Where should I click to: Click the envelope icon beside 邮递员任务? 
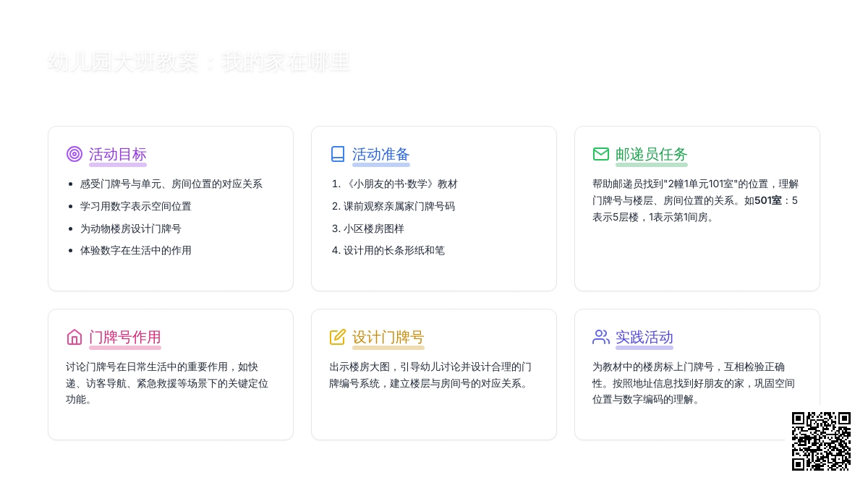point(601,154)
